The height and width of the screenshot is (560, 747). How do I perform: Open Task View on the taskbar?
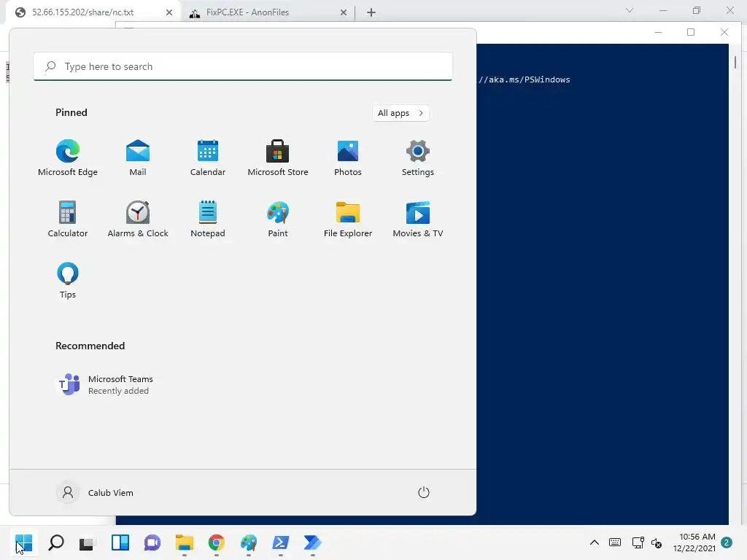point(88,542)
